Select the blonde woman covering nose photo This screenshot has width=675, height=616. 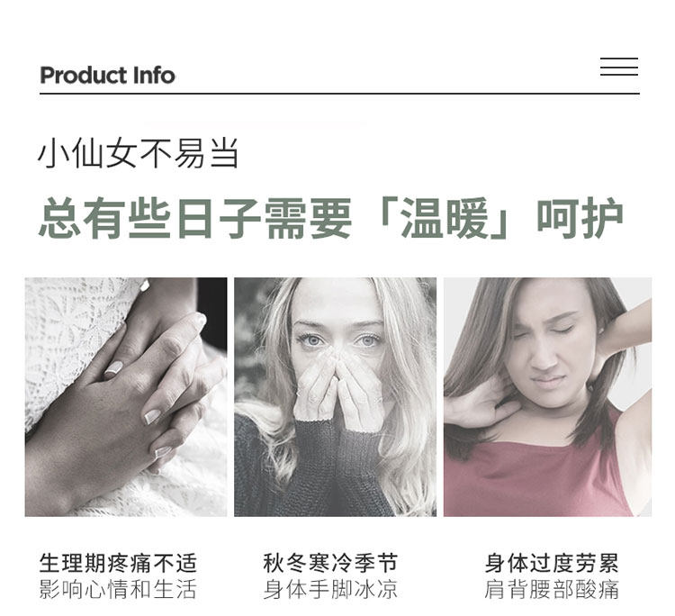[335, 397]
